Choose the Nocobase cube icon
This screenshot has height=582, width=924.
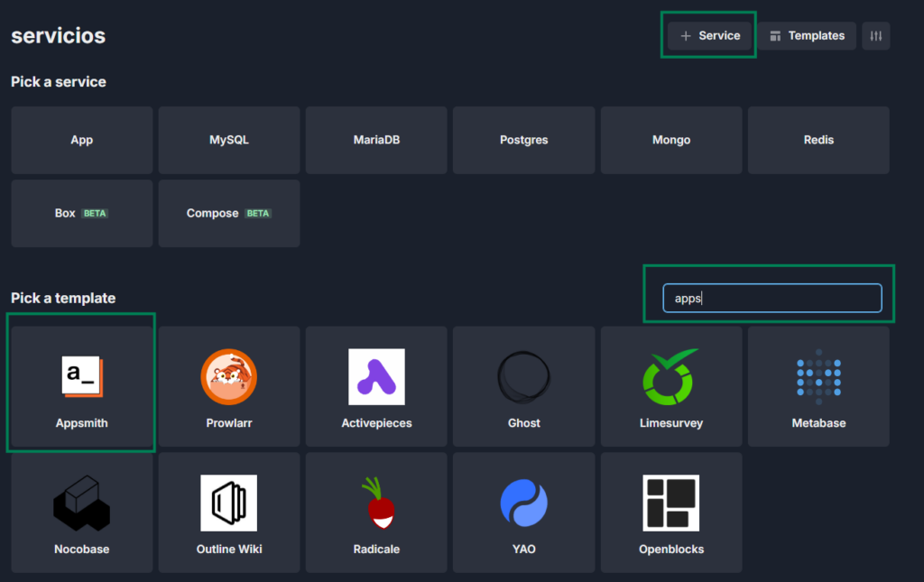pyautogui.click(x=82, y=503)
